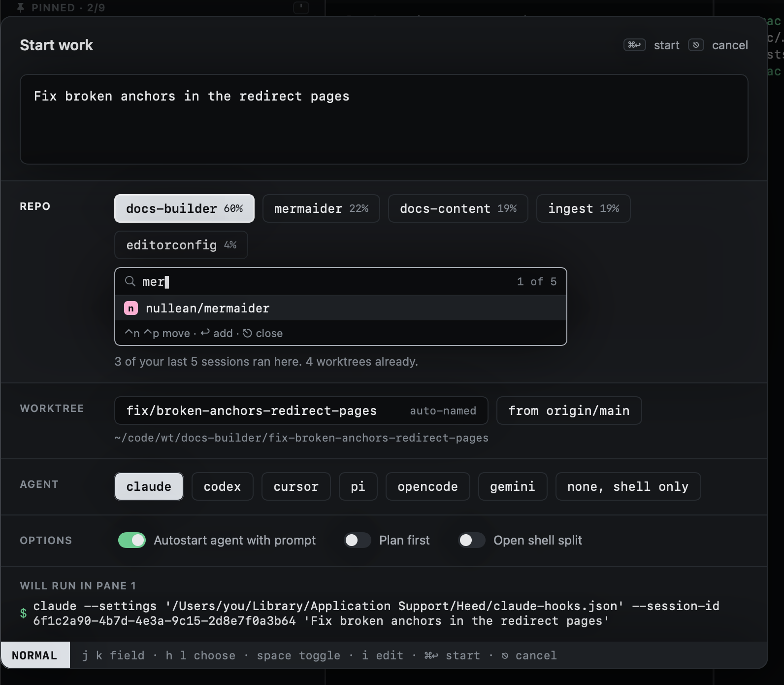Choose claude as the agent
Image resolution: width=784 pixels, height=685 pixels.
tap(149, 486)
